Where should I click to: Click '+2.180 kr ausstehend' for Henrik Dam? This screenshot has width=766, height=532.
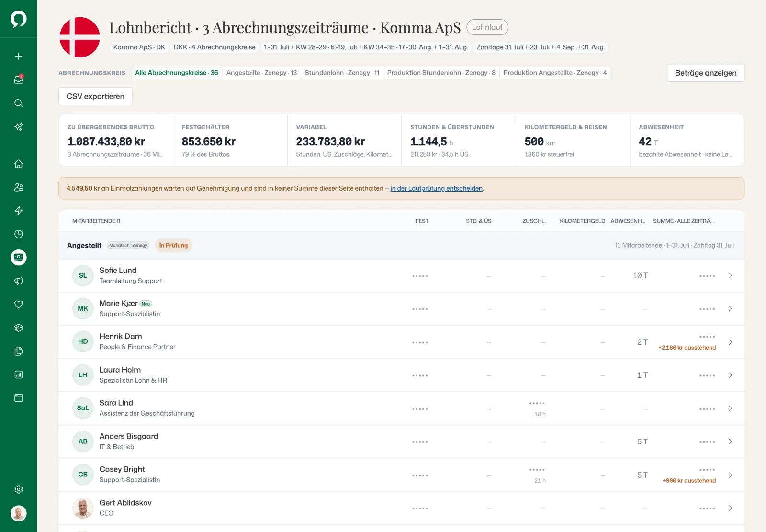click(x=687, y=348)
